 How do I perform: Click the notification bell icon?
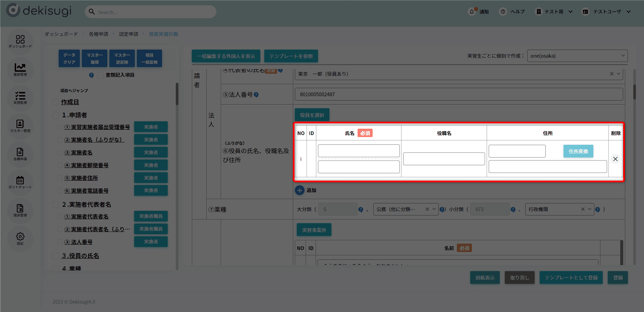point(472,12)
